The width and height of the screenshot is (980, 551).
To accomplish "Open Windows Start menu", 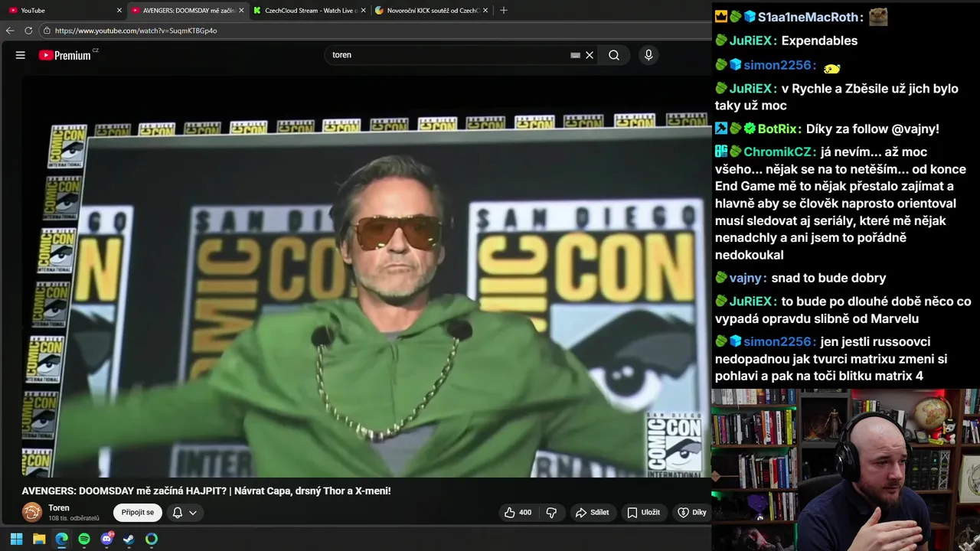I will pyautogui.click(x=16, y=539).
